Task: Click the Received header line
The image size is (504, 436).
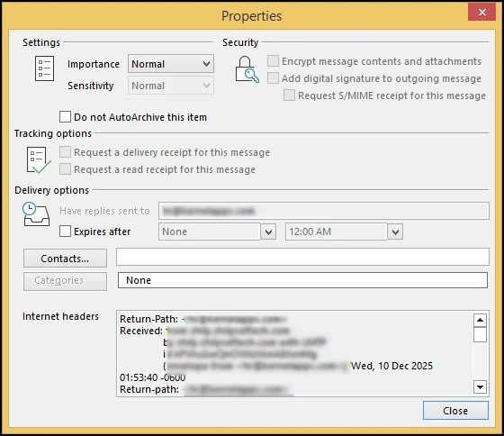Action: tap(205, 331)
